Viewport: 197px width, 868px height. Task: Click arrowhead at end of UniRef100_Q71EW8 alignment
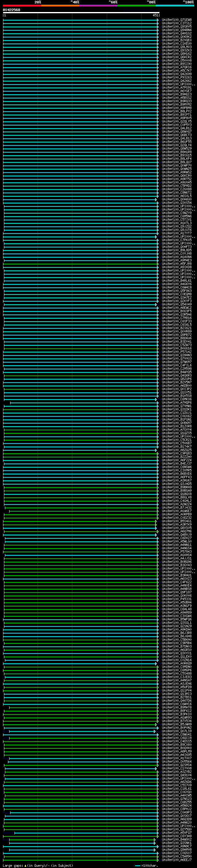pyautogui.click(x=158, y=20)
